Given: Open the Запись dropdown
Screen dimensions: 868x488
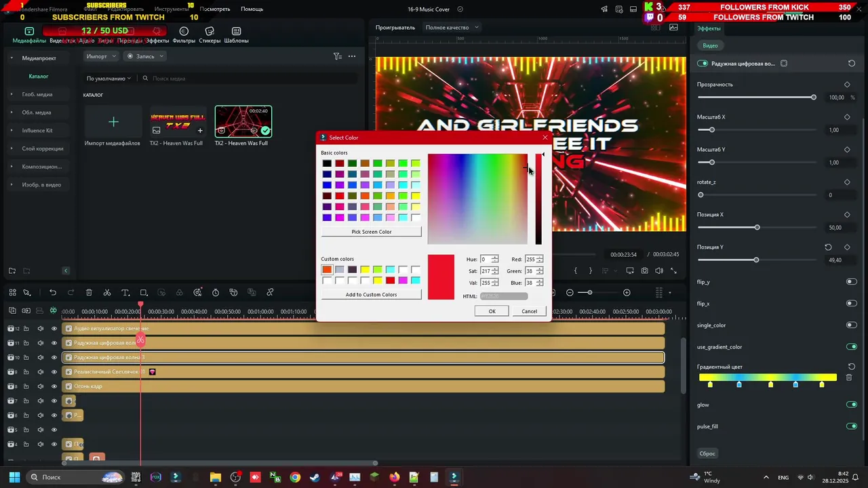Looking at the screenshot, I should coord(144,56).
